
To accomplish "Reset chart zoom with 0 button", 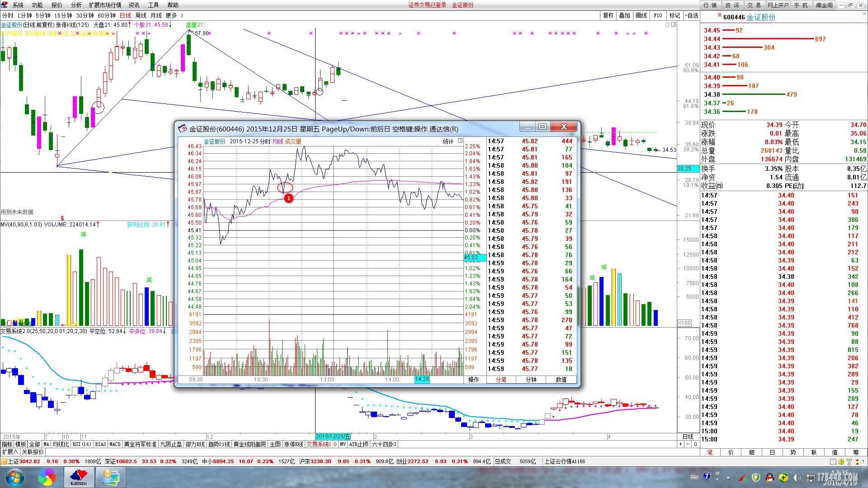I will point(695,444).
